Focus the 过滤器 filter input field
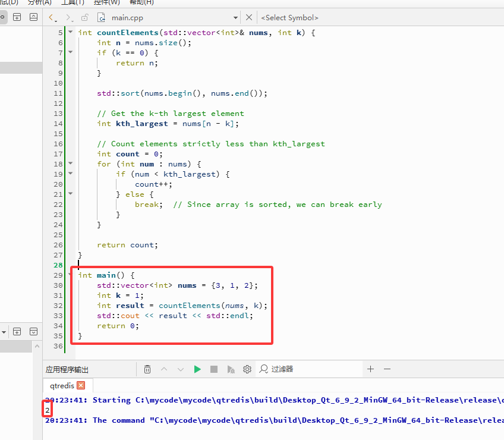The width and height of the screenshot is (504, 440). tap(310, 369)
